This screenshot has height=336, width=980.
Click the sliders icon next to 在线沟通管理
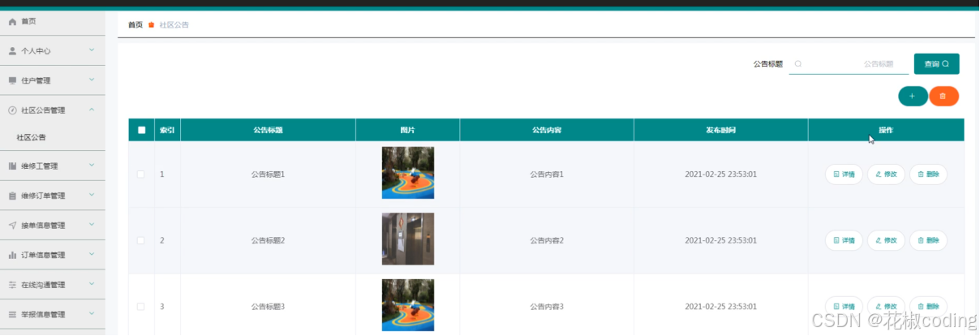12,285
